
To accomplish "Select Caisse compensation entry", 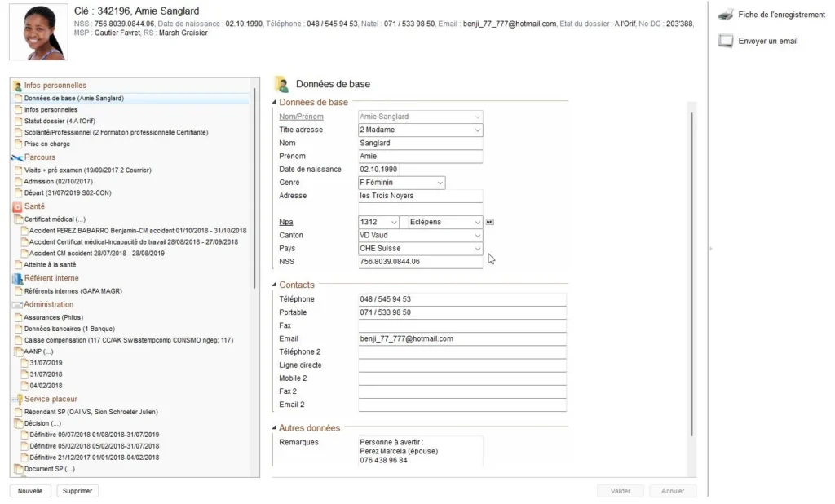I will coord(128,340).
